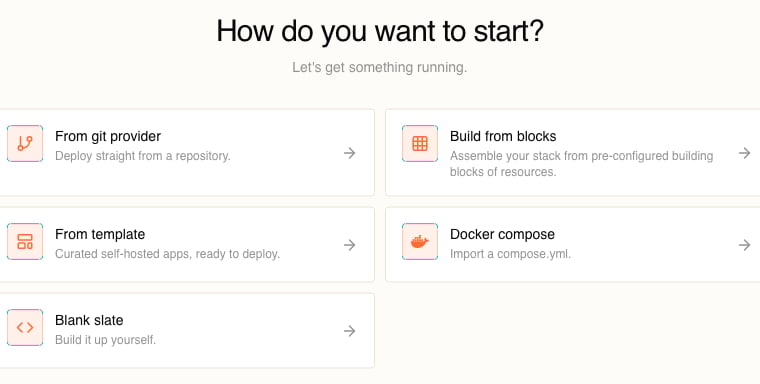Click 'Let's get something running.' subtitle
Viewport: 760px width, 384px height.
pos(380,67)
